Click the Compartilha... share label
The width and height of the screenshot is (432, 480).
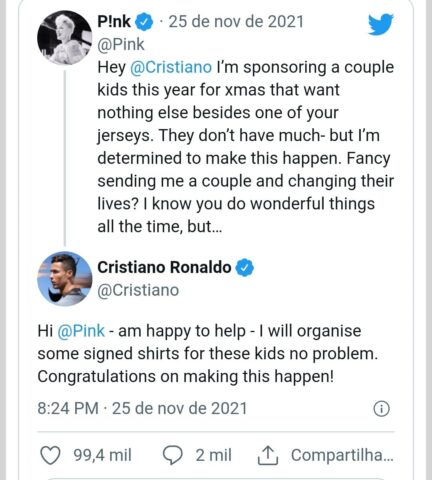pyautogui.click(x=342, y=455)
